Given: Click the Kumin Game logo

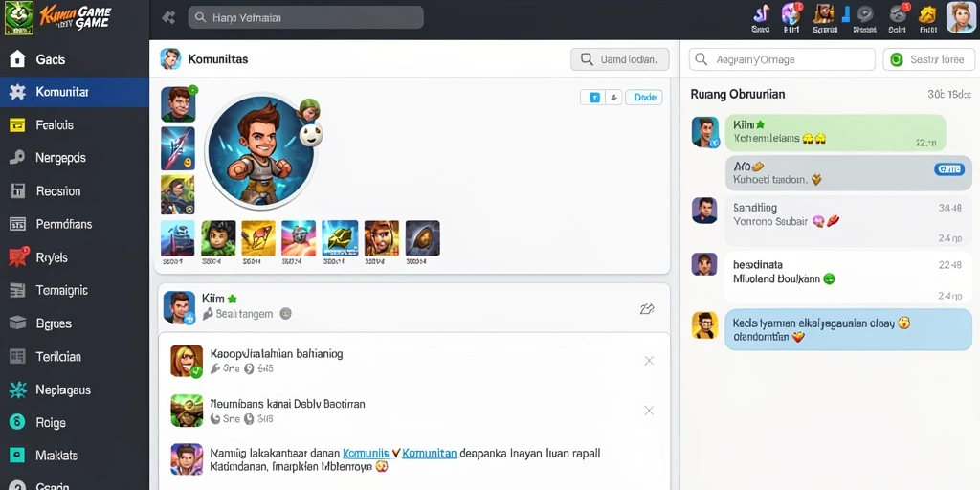Looking at the screenshot, I should point(58,17).
